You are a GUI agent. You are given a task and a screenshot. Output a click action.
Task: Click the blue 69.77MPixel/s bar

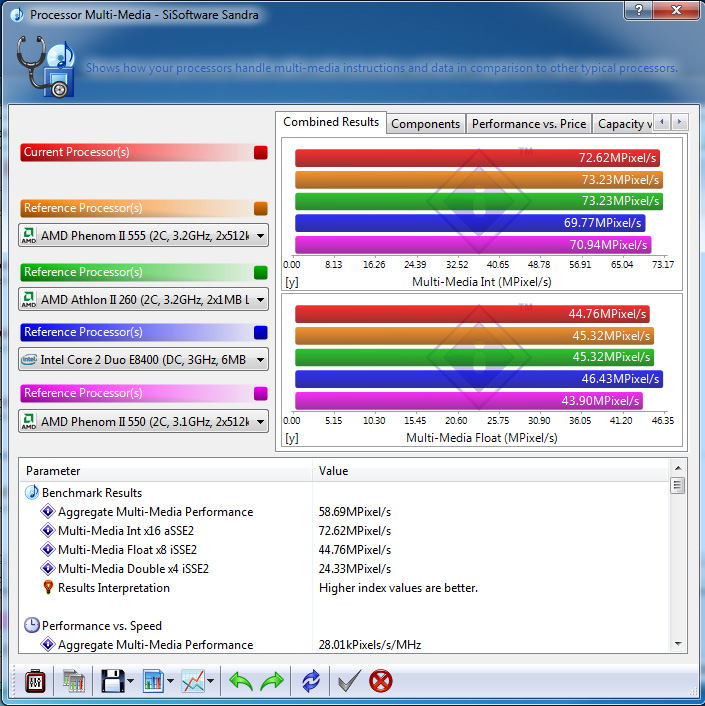(470, 223)
